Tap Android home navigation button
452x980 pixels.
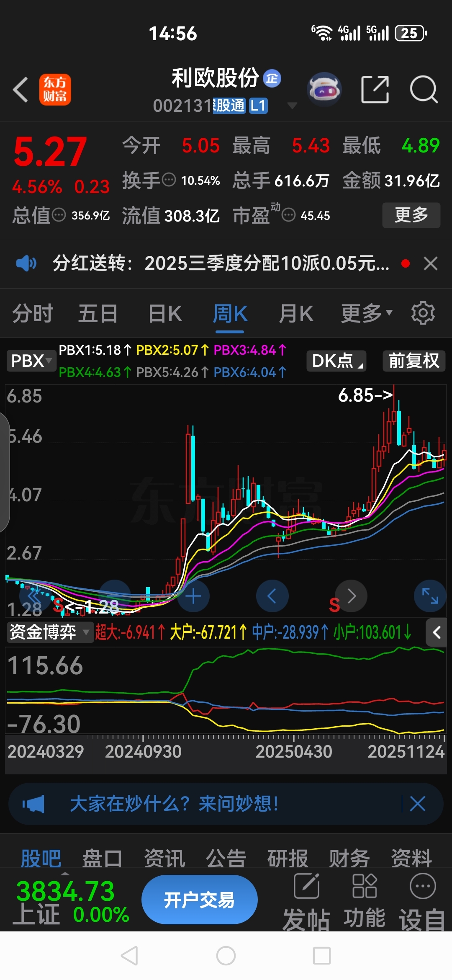[226, 956]
